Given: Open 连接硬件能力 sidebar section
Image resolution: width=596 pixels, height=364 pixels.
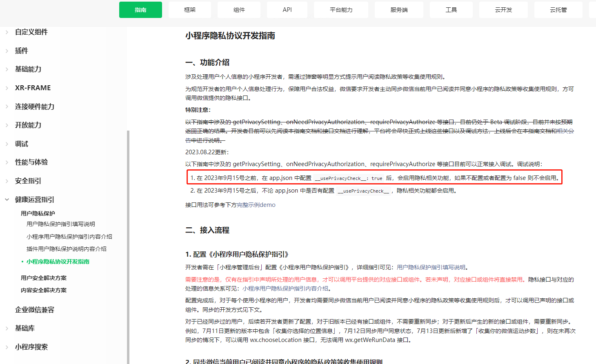Looking at the screenshot, I should 35,107.
